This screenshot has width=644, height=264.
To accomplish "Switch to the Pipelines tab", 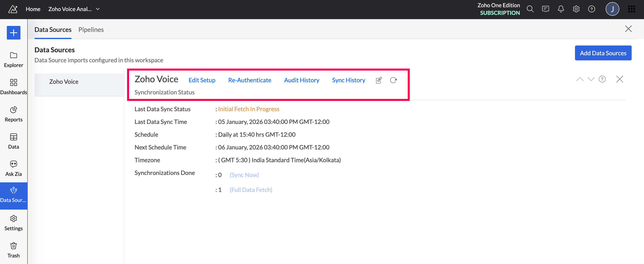I will [91, 30].
